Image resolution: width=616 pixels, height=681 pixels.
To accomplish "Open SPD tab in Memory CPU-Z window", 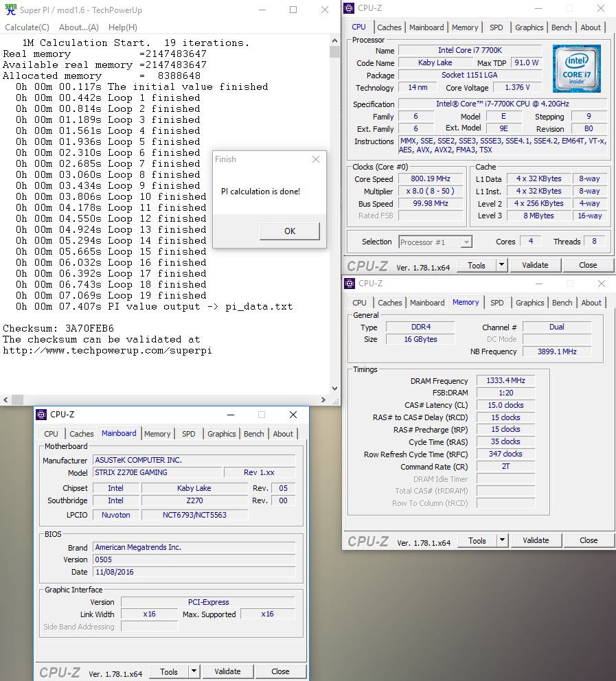I will point(497,303).
